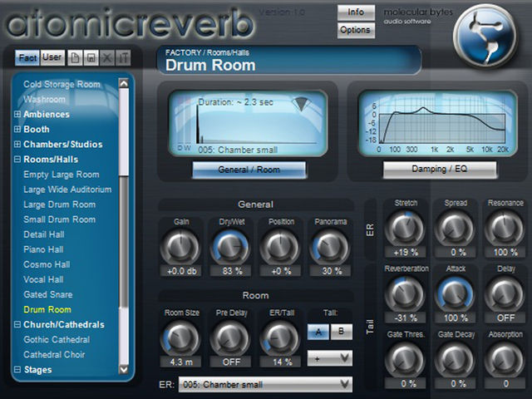532x399 pixels.
Task: Select the highlighted Drum Room preset
Action: 47,309
